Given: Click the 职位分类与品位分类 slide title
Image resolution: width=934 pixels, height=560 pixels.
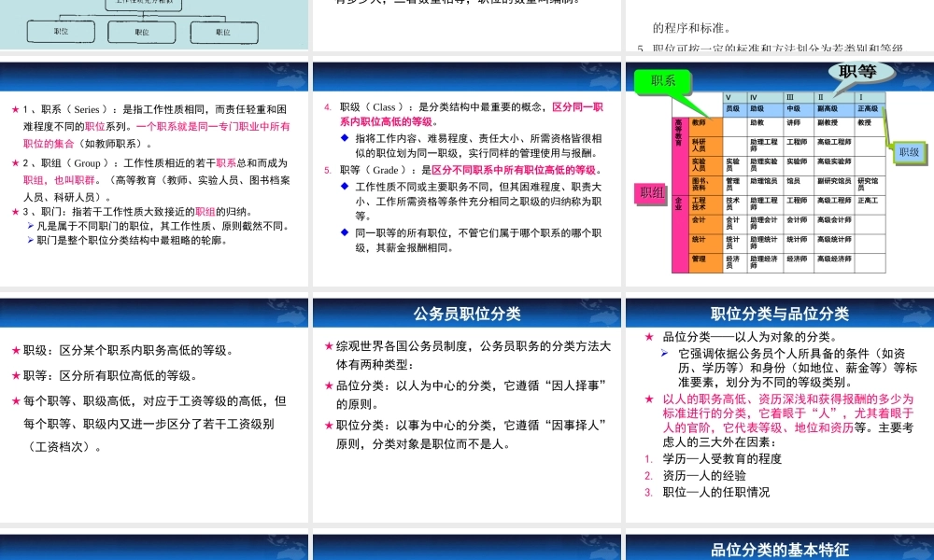Looking at the screenshot, I should (x=780, y=314).
